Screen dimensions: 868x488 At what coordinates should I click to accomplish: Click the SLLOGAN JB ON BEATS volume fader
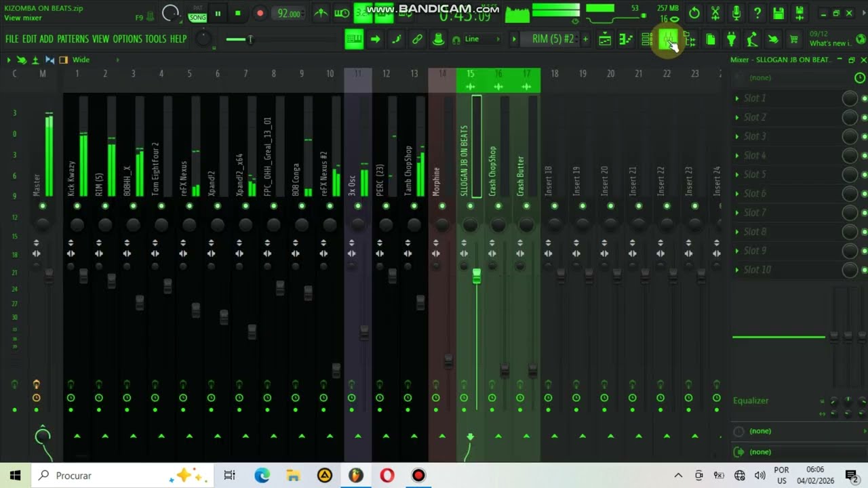click(477, 276)
